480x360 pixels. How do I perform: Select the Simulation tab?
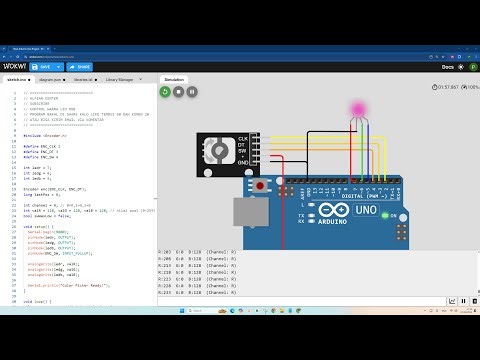pyautogui.click(x=174, y=80)
